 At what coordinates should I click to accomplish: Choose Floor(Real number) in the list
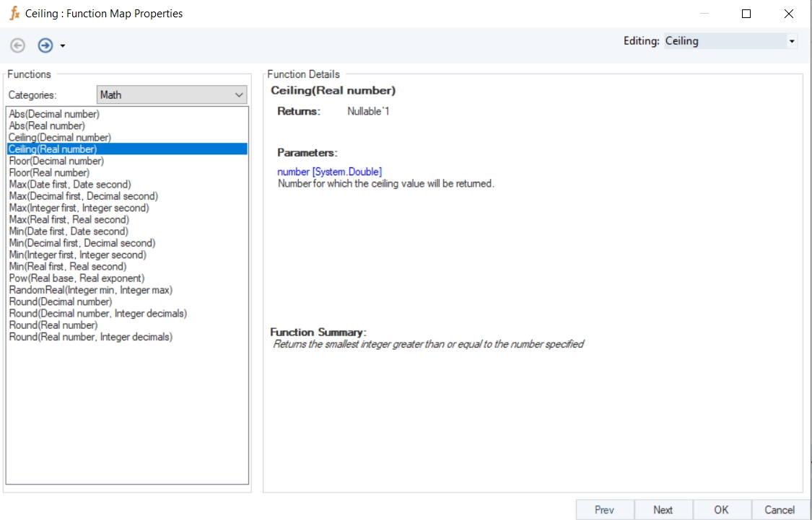tap(49, 172)
